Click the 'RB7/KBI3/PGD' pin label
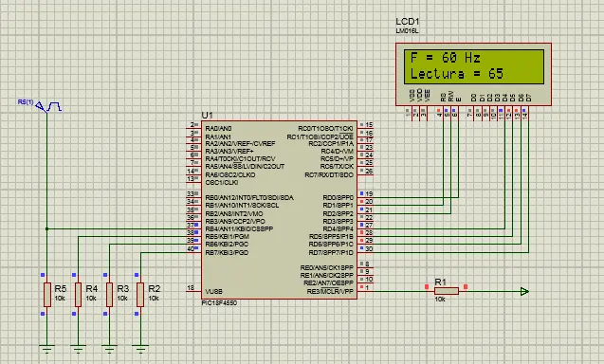604x364 pixels. [x=227, y=253]
